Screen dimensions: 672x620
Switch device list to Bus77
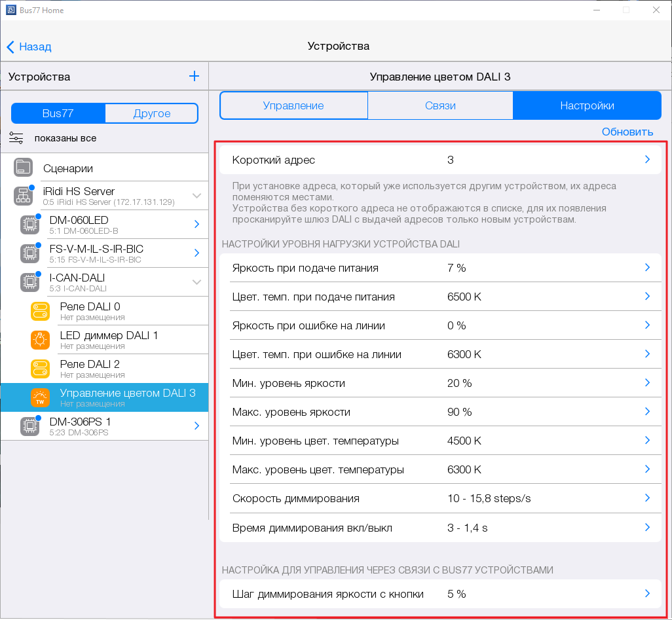58,113
